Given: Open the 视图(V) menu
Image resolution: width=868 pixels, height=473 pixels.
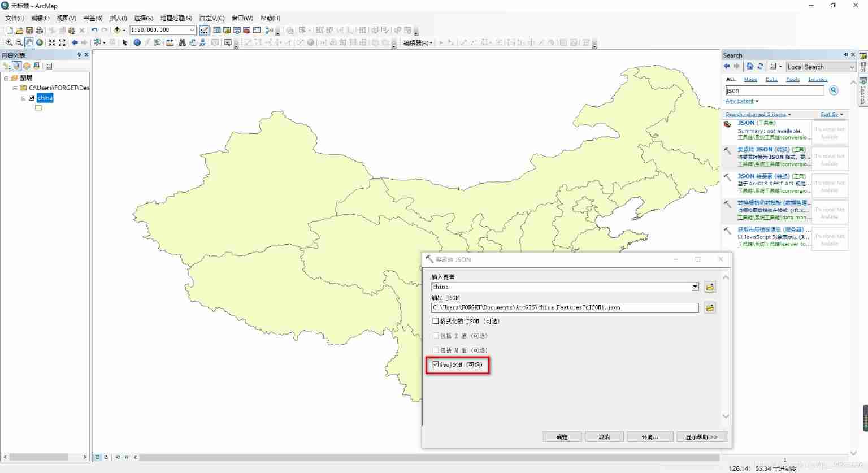Looking at the screenshot, I should 66,18.
